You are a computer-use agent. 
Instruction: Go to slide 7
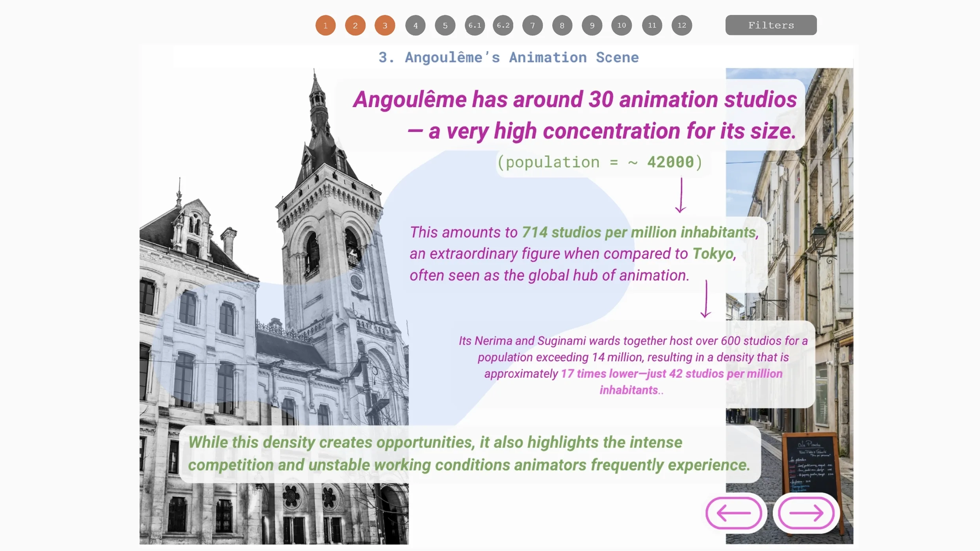pos(533,25)
